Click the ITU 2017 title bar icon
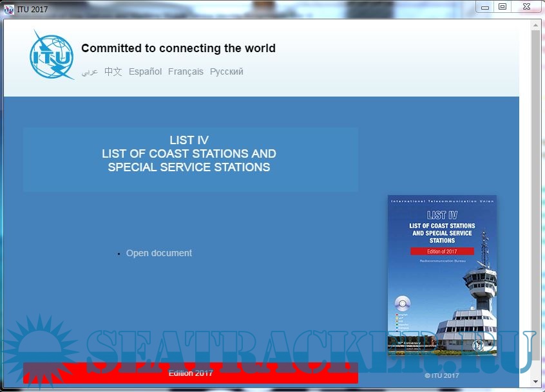 click(x=9, y=9)
